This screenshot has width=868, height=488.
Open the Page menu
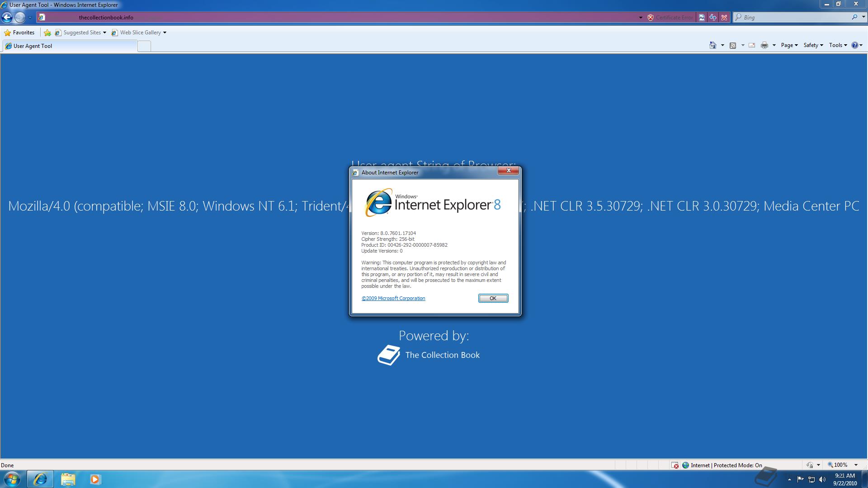789,45
